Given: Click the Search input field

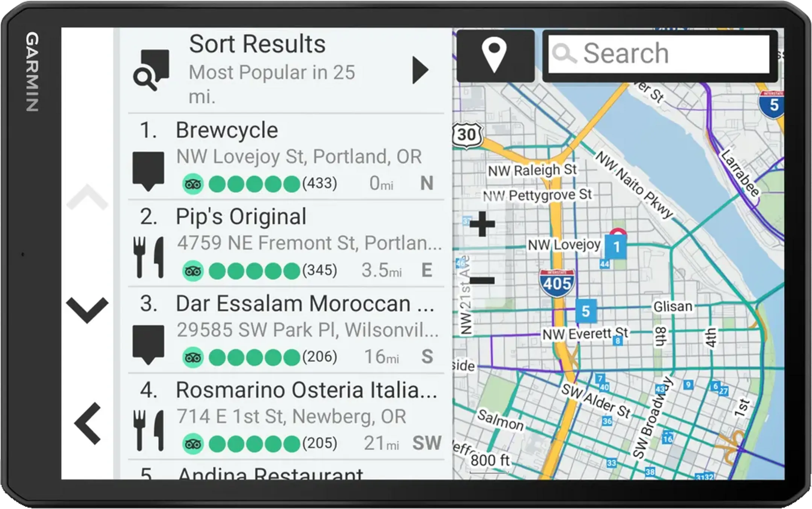Looking at the screenshot, I should tap(659, 54).
